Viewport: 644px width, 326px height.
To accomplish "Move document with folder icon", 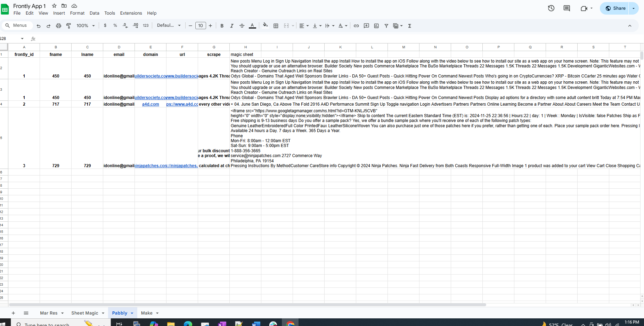I will [64, 6].
